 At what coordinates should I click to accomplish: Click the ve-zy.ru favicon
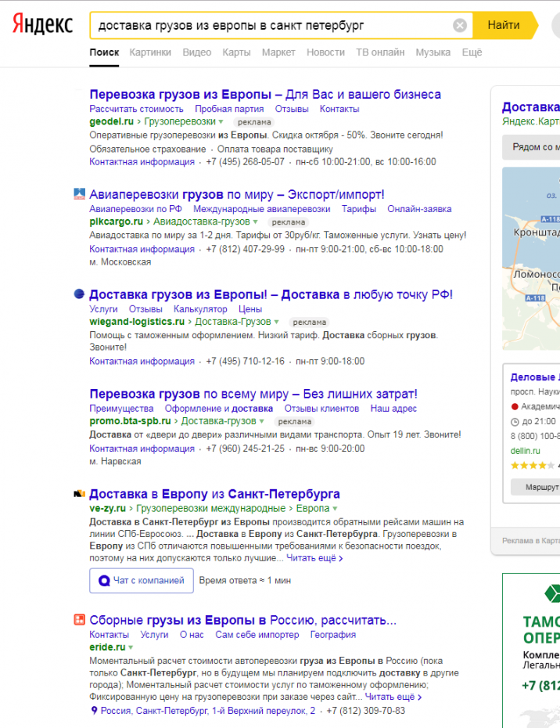click(x=79, y=494)
